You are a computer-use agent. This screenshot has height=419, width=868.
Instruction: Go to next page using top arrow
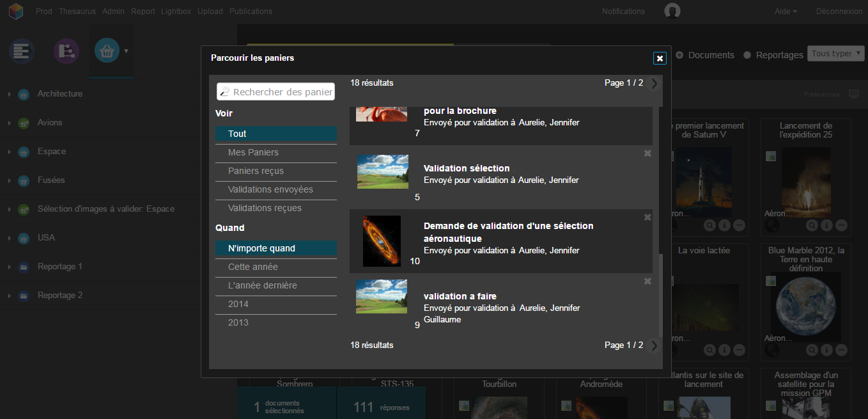pyautogui.click(x=653, y=83)
